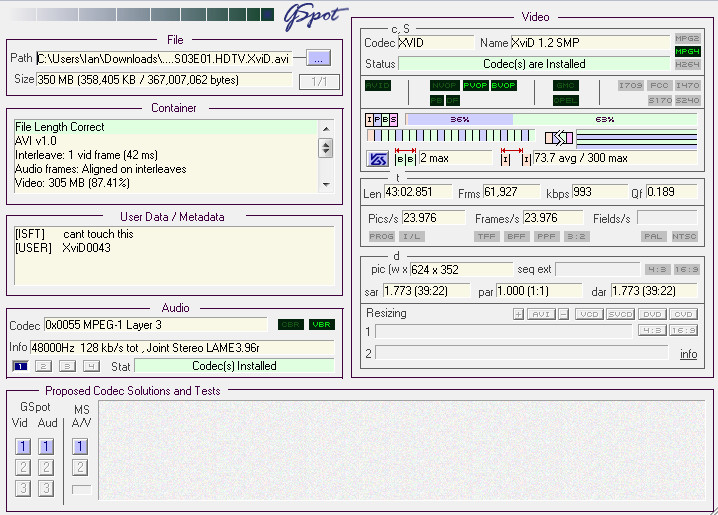
Task: Click the QPEL indicator
Action: click(x=566, y=101)
